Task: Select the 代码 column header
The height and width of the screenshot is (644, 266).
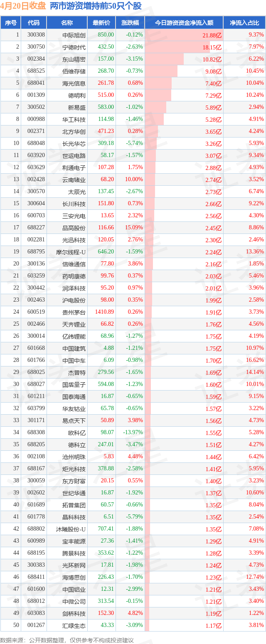Action: pyautogui.click(x=34, y=22)
